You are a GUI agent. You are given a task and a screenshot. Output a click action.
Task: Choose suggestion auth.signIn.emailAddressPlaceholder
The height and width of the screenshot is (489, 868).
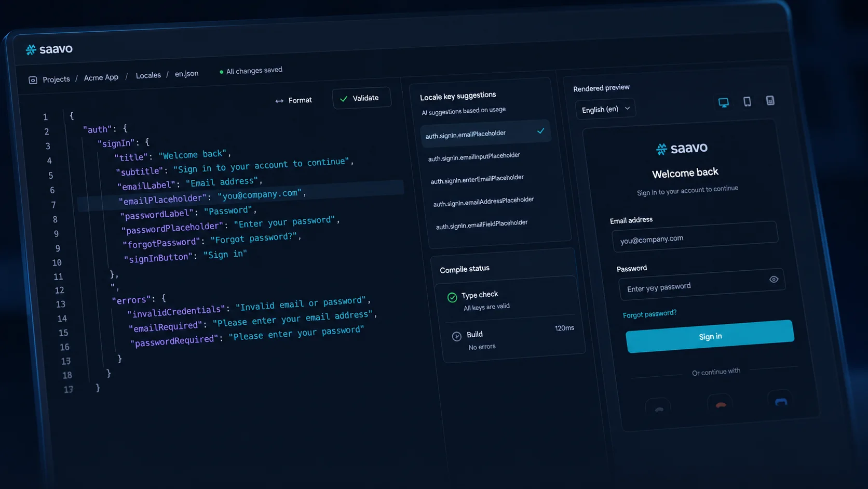[x=483, y=202]
